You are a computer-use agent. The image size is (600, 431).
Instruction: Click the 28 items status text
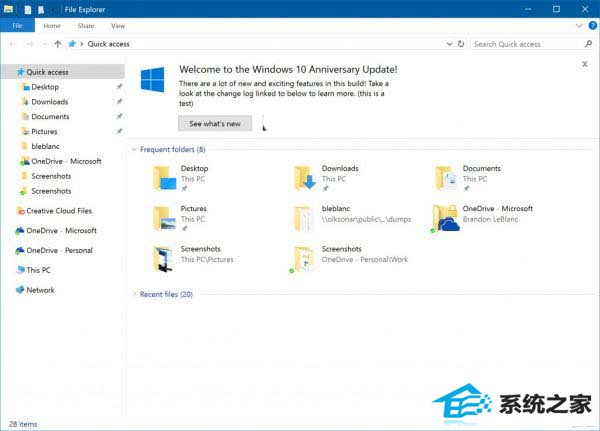pyautogui.click(x=23, y=424)
